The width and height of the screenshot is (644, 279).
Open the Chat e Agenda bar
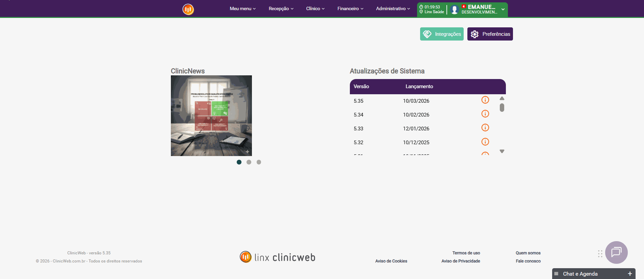coord(594,274)
